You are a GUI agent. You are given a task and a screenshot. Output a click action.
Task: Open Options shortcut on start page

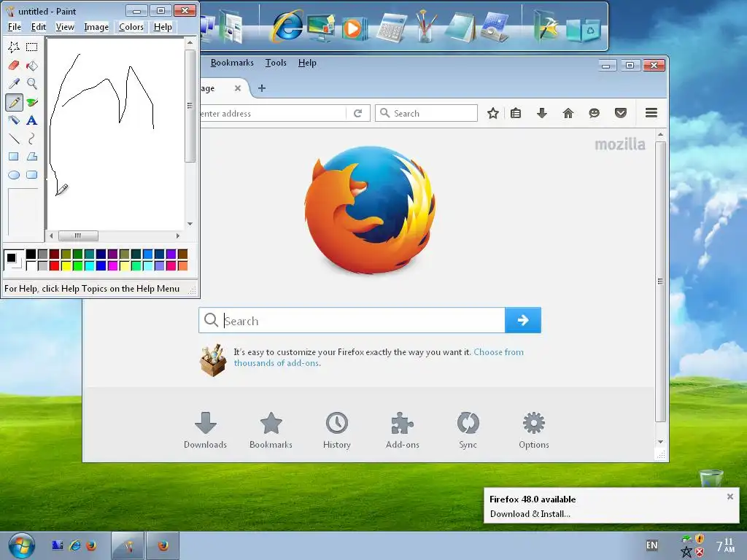533,430
